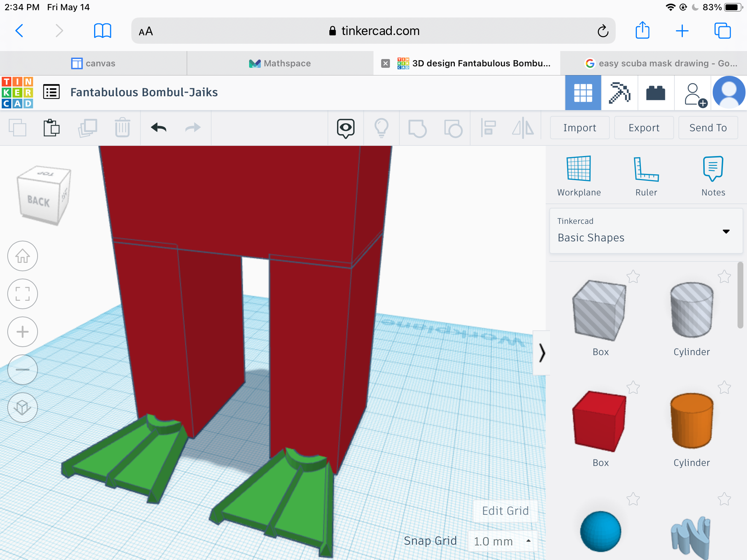Click the Mirror tool
747x560 pixels.
click(x=523, y=128)
